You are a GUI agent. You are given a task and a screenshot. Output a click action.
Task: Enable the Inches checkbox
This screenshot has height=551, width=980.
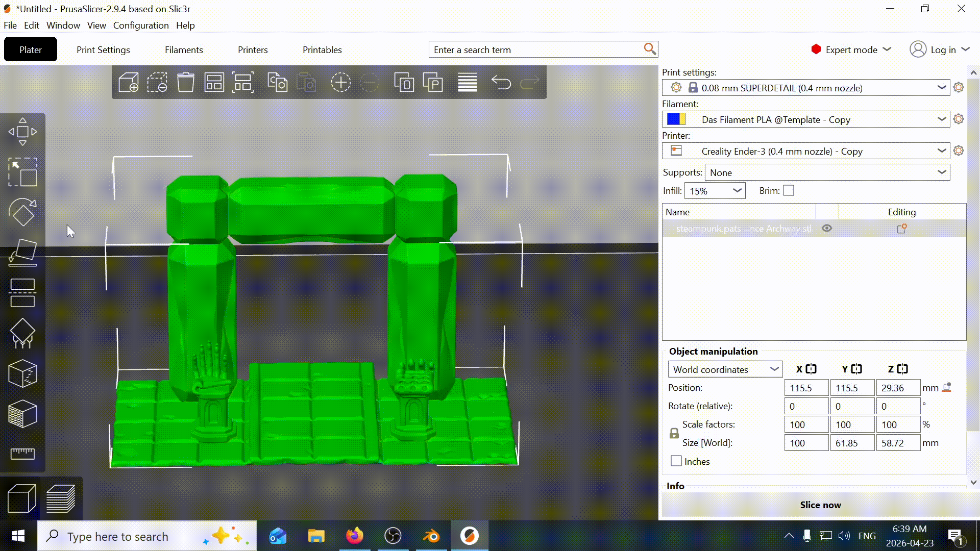click(676, 461)
